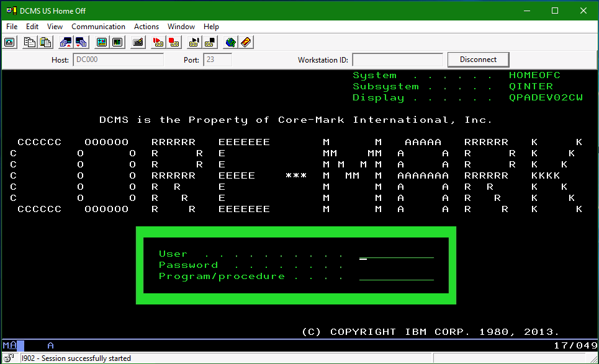Image resolution: width=599 pixels, height=364 pixels.
Task: Click the display name QPADEV02CW
Action: (x=546, y=98)
